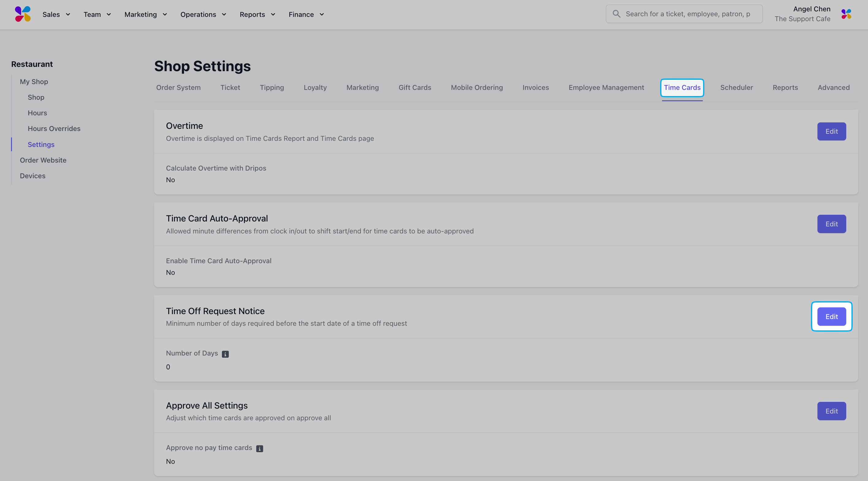
Task: Switch to the Advanced tab
Action: click(834, 87)
